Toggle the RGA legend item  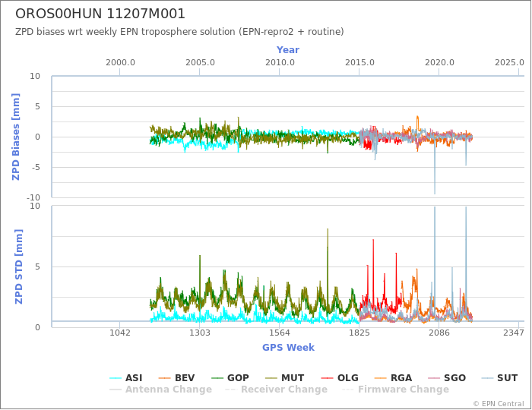pos(393,378)
